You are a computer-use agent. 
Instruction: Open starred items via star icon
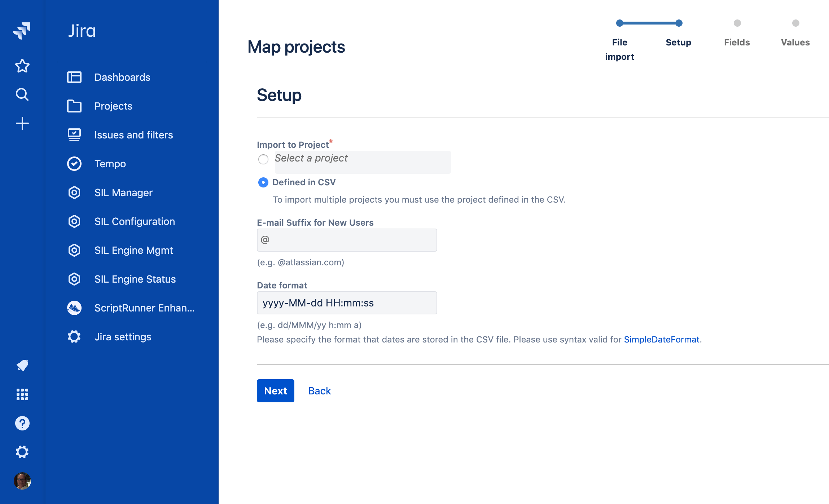click(22, 66)
